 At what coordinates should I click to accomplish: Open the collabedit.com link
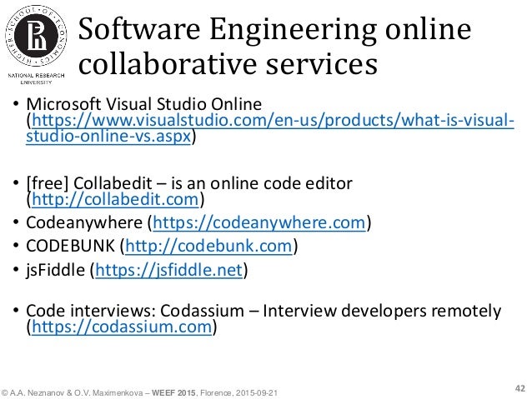click(x=115, y=199)
